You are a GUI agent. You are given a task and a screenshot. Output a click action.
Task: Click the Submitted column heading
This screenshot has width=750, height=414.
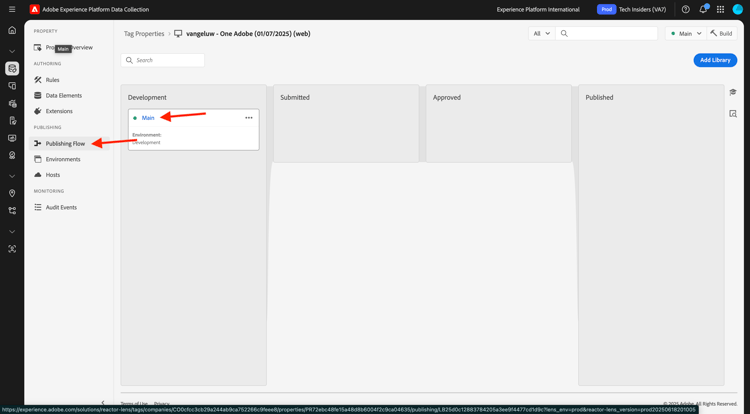tap(295, 97)
